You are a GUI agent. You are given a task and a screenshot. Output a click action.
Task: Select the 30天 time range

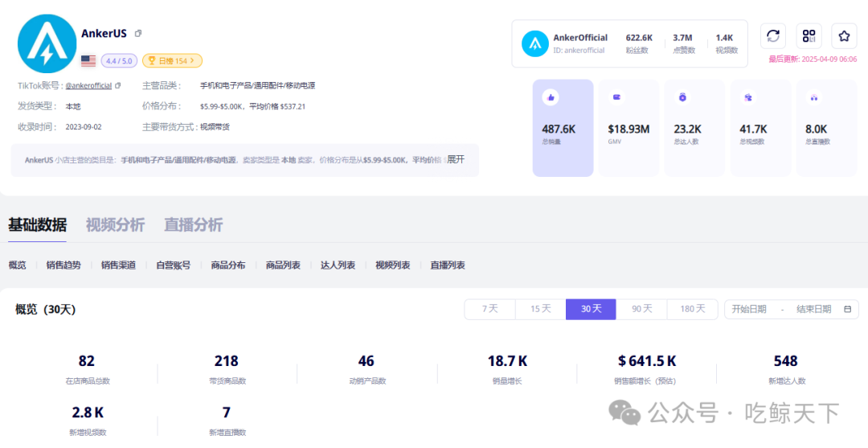[x=592, y=309]
